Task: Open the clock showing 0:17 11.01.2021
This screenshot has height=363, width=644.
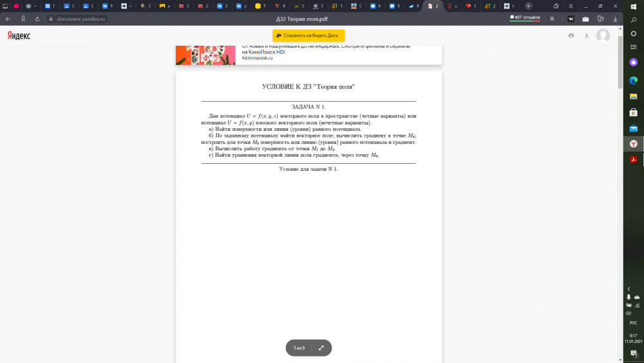Action: [x=633, y=338]
